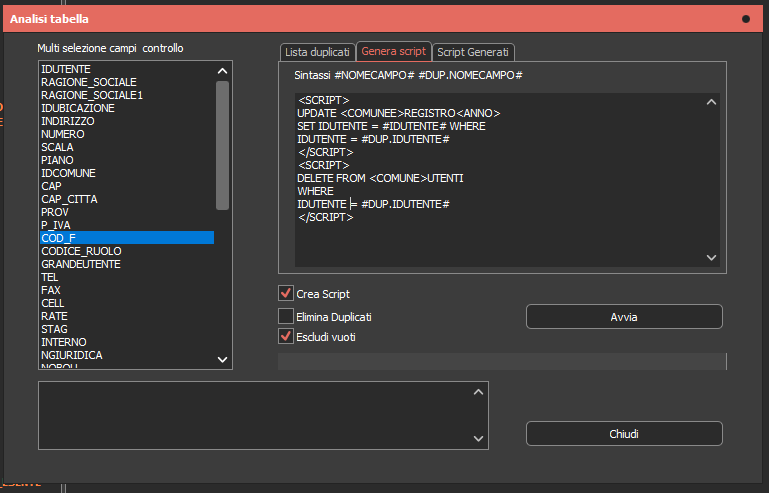The image size is (769, 493).
Task: Click the DELETE FROM <COMUNE>UTENTI line
Action: 380,179
